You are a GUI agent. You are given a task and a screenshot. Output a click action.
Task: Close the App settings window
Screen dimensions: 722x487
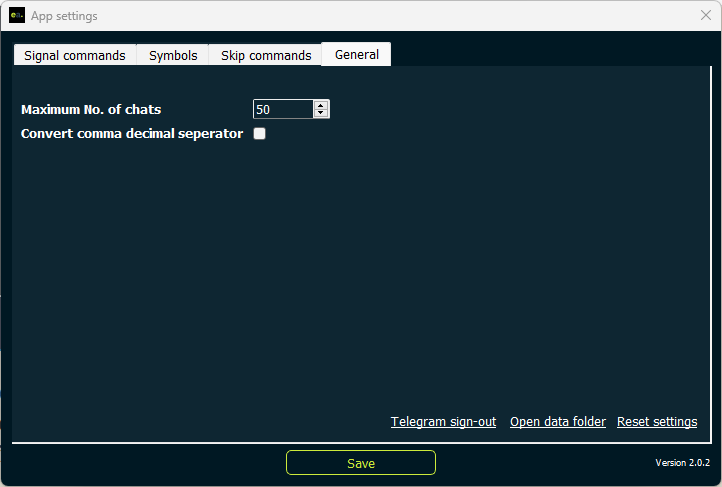pos(705,16)
